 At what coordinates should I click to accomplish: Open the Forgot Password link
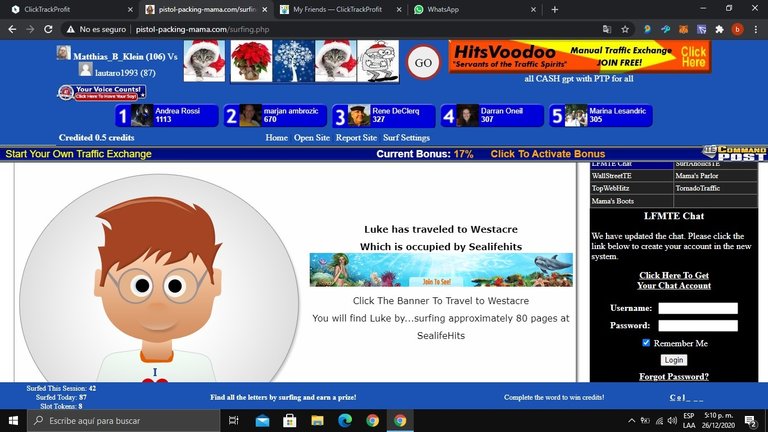coord(673,377)
